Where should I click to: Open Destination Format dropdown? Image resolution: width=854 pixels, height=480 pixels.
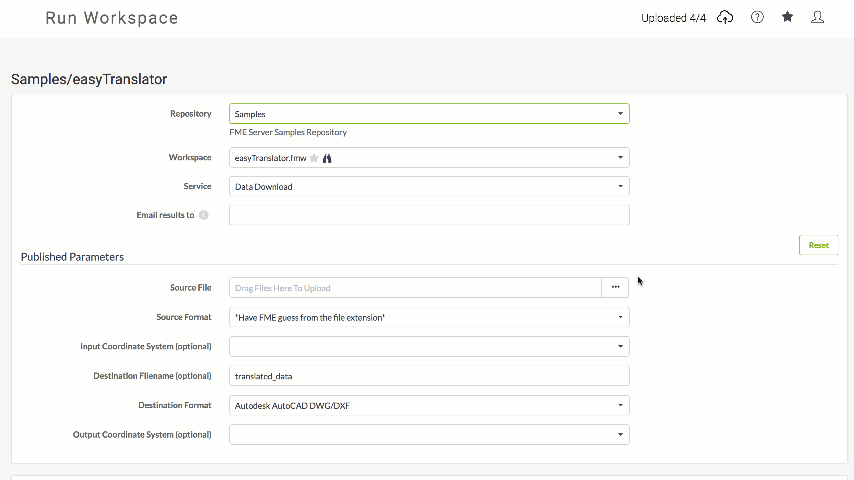point(429,405)
